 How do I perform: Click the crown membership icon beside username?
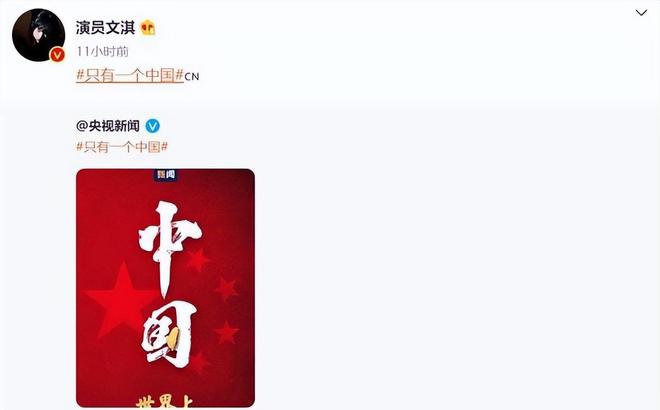pos(148,28)
